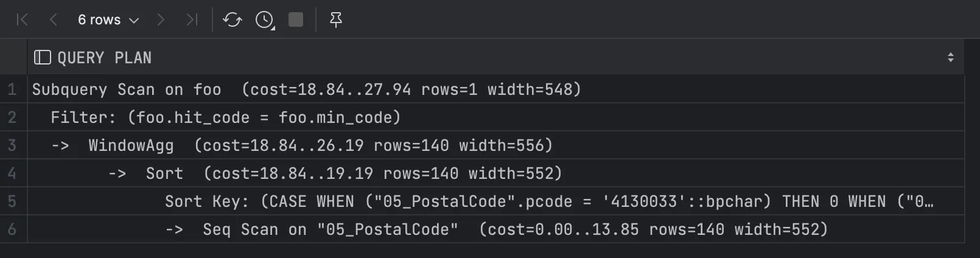Open the '6 rows' page size dropdown
The height and width of the screenshot is (258, 980).
(x=108, y=20)
